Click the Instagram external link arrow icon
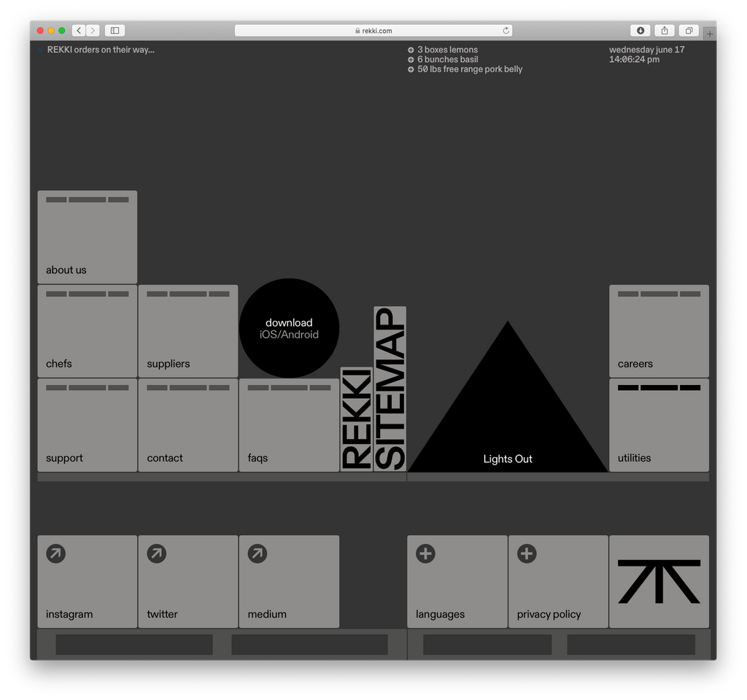This screenshot has height=700, width=747. (x=55, y=553)
